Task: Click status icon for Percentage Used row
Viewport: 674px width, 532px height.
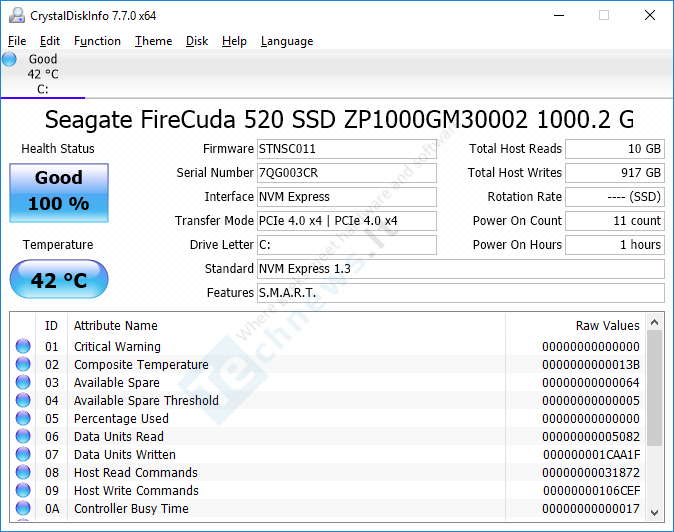Action: pyautogui.click(x=23, y=418)
